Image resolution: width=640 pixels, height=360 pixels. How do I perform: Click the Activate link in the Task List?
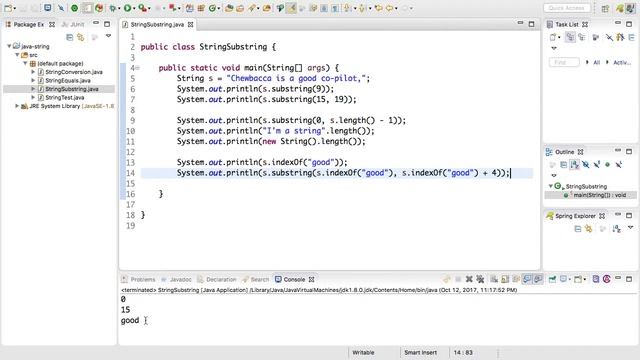tap(622, 62)
